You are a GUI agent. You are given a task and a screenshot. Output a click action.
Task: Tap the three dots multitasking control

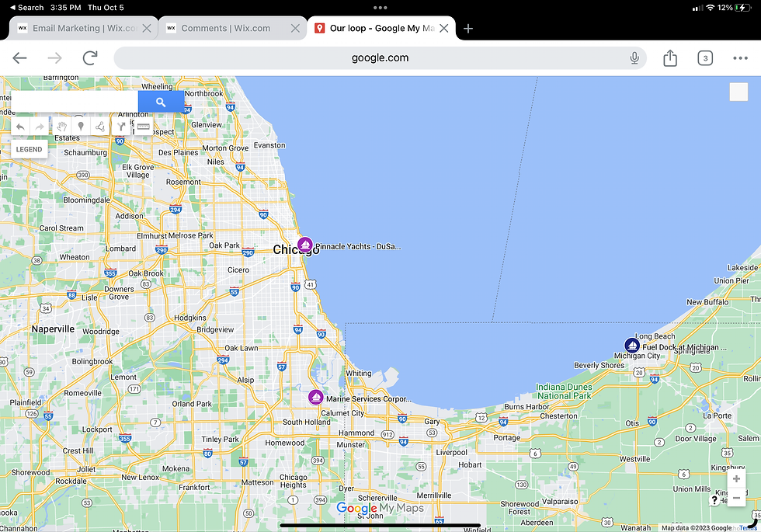(380, 8)
